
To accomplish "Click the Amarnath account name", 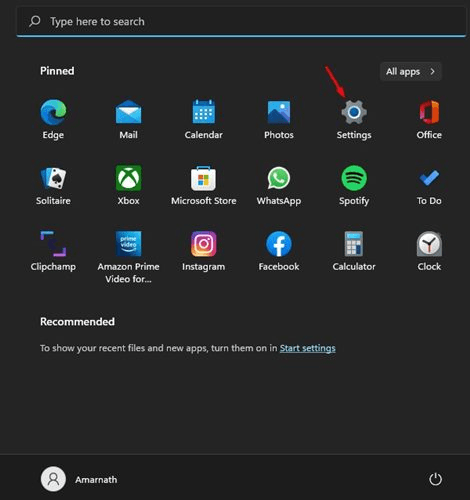I will 96,479.
